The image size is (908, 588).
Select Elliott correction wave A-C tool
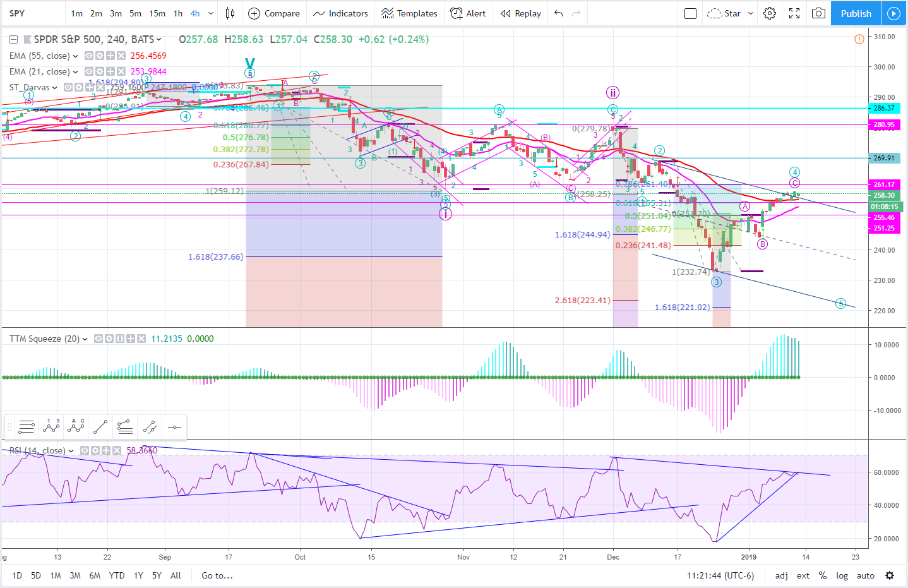pos(76,428)
